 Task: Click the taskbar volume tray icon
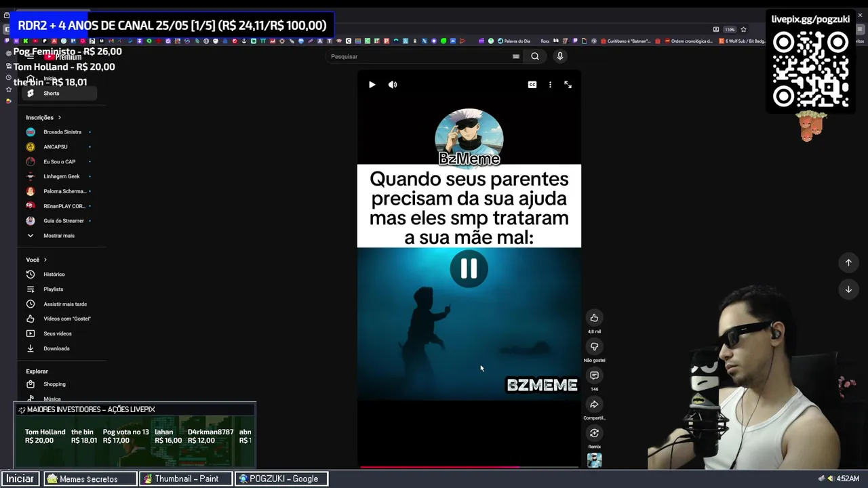[830, 479]
